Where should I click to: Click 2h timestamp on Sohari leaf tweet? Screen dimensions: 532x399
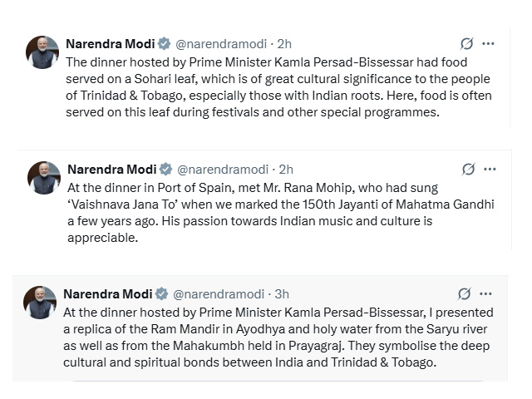tap(284, 44)
